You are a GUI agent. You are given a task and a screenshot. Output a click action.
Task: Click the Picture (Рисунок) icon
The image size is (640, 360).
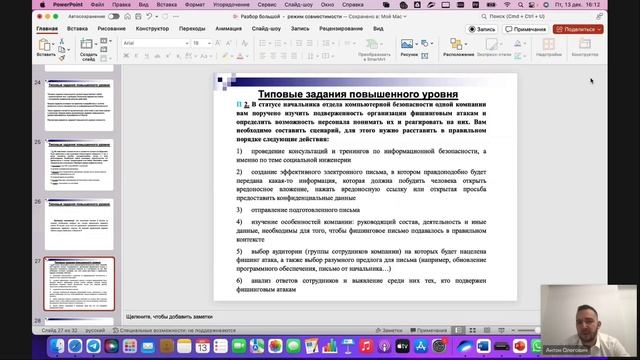pyautogui.click(x=407, y=44)
